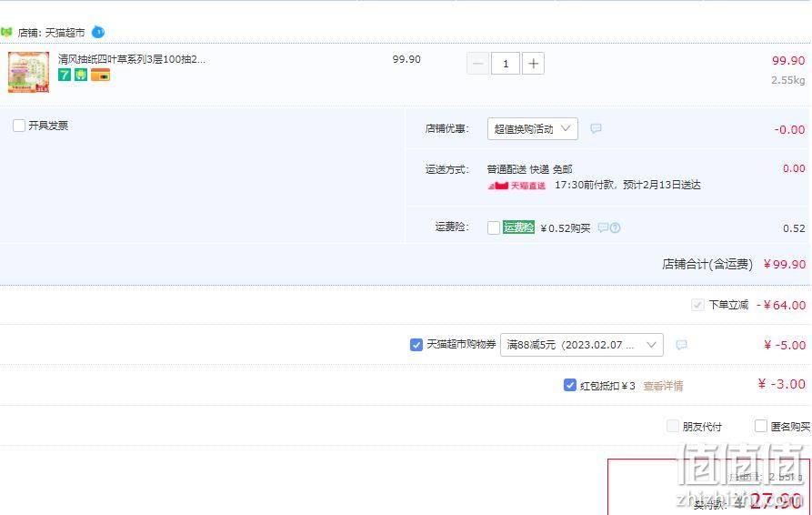
Task: Open the 满88减5元 coupon dropdown
Action: point(582,345)
